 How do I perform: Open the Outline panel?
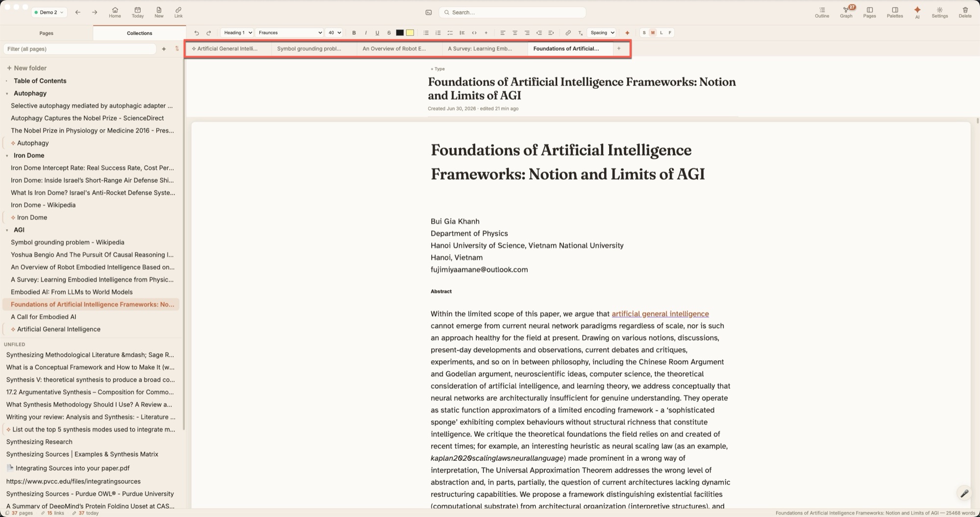coord(822,12)
